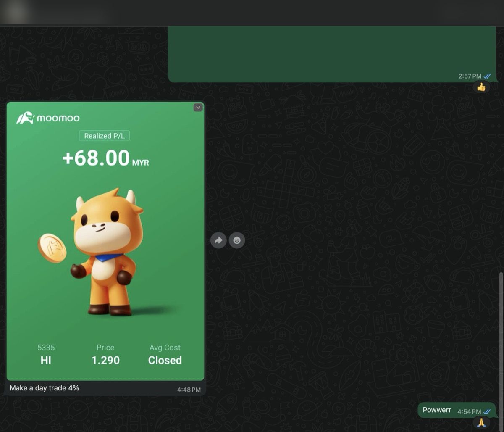
Task: Open the moomoo image message dropdown arrow
Action: [x=198, y=108]
